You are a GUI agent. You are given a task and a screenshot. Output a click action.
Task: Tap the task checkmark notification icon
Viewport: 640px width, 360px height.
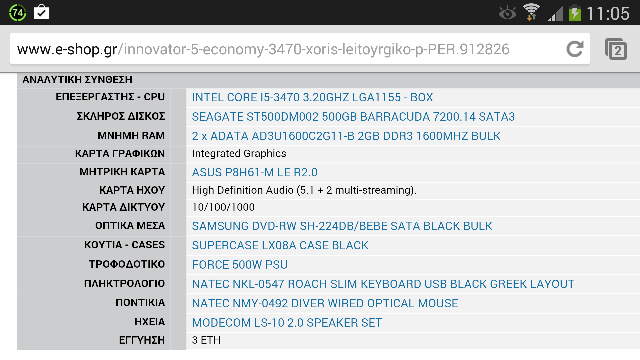point(41,12)
